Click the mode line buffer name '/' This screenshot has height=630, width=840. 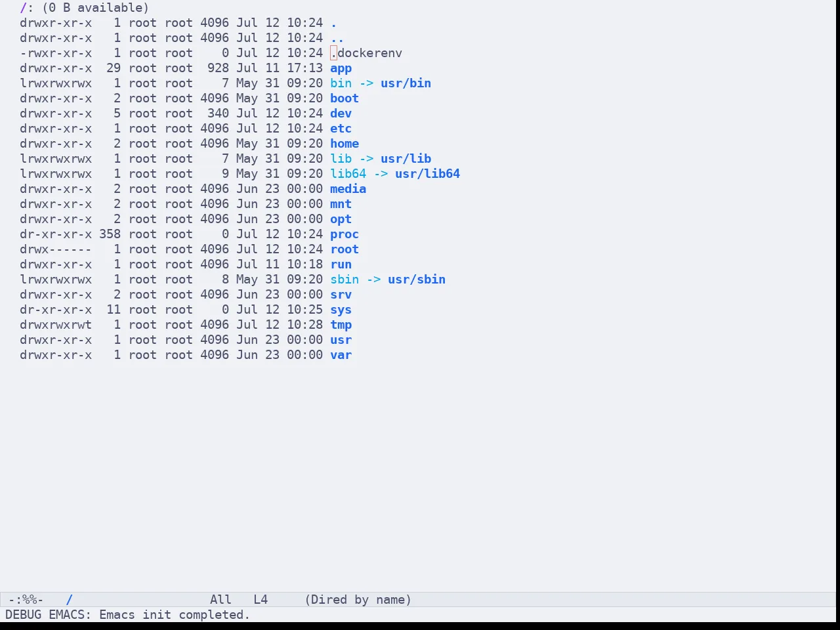(69, 600)
